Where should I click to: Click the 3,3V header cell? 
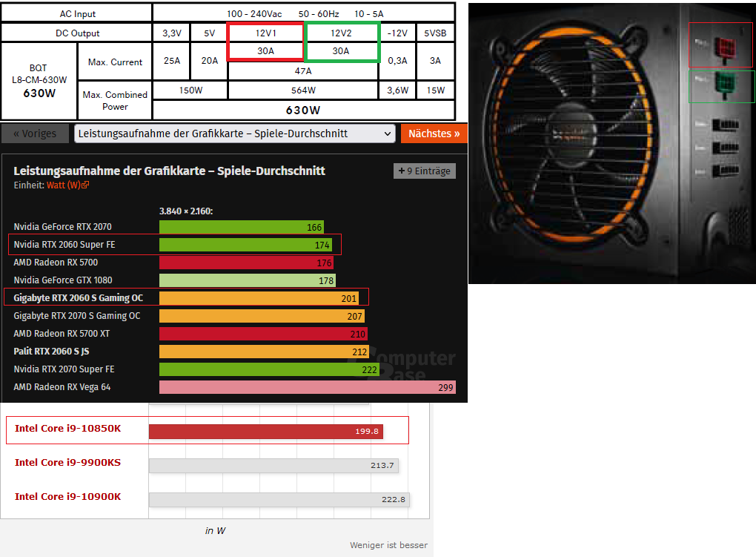click(172, 33)
